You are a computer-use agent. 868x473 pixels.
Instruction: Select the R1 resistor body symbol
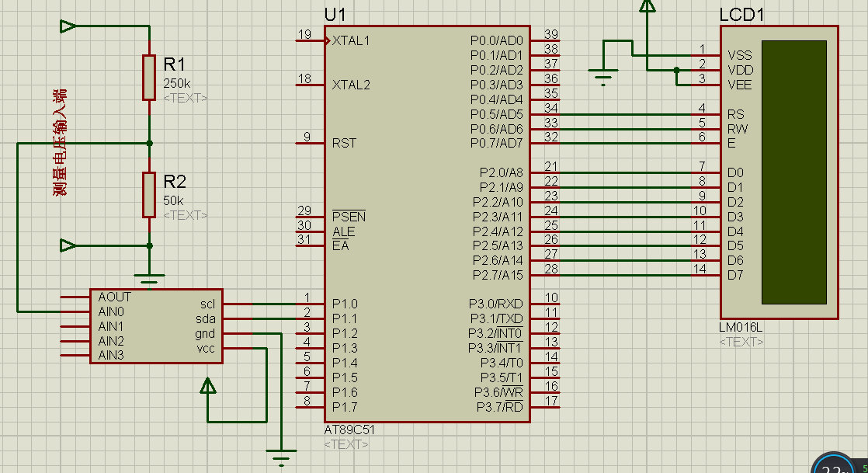tap(149, 78)
